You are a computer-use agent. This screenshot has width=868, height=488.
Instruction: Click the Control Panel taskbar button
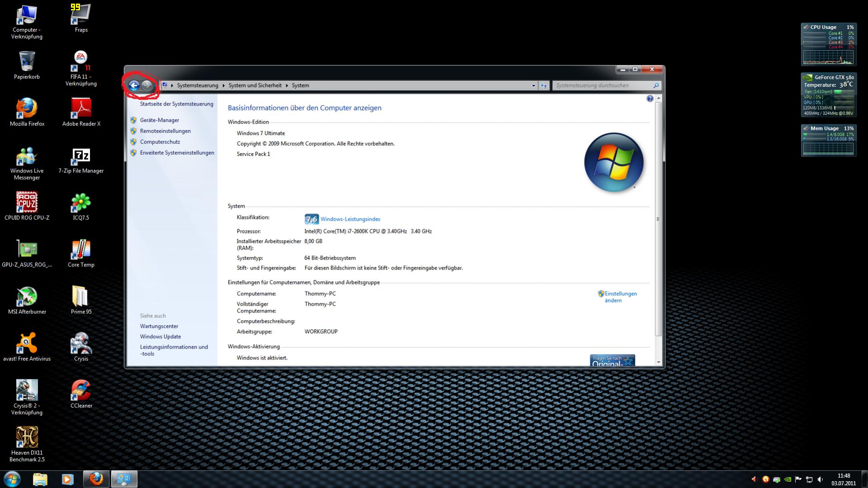pyautogui.click(x=124, y=479)
